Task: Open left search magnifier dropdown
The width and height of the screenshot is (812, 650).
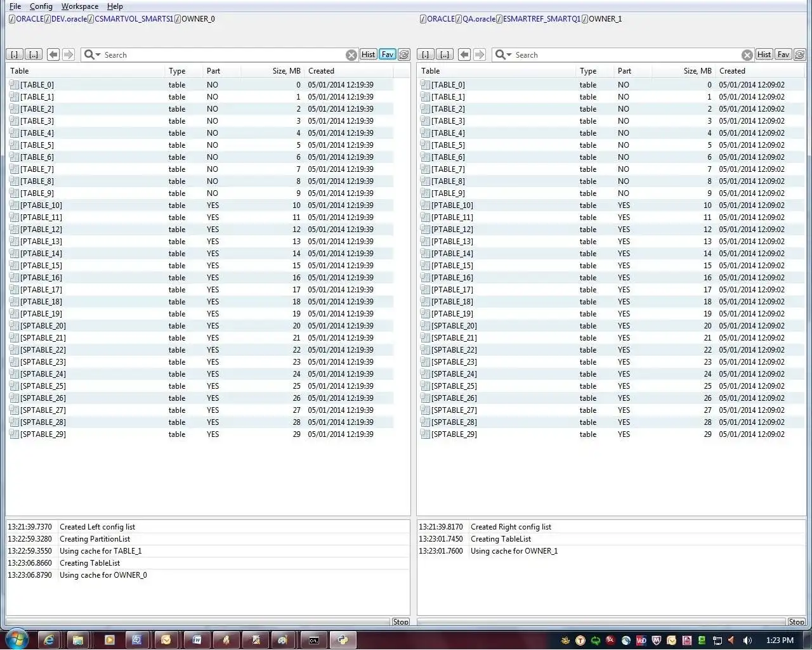Action: (93, 55)
